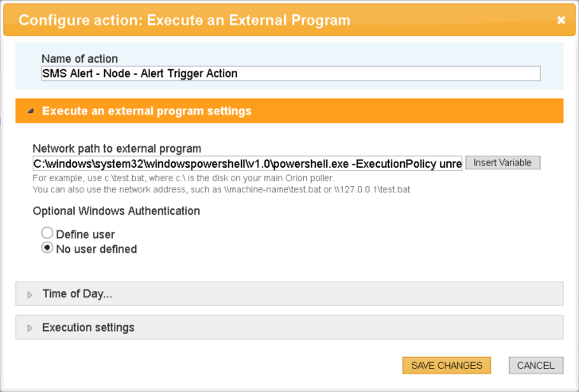Screen dimensions: 579x392
Task: Click the Network path to external program field
Action: 247,163
